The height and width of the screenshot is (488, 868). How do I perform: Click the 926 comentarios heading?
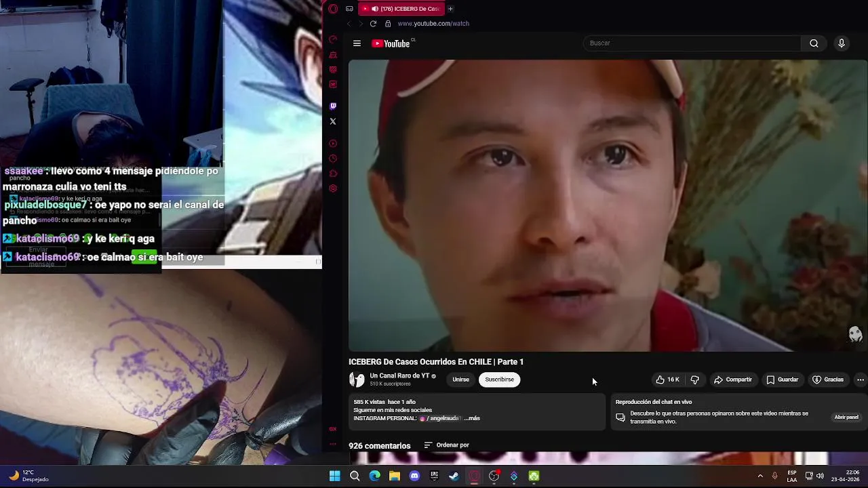coord(380,446)
